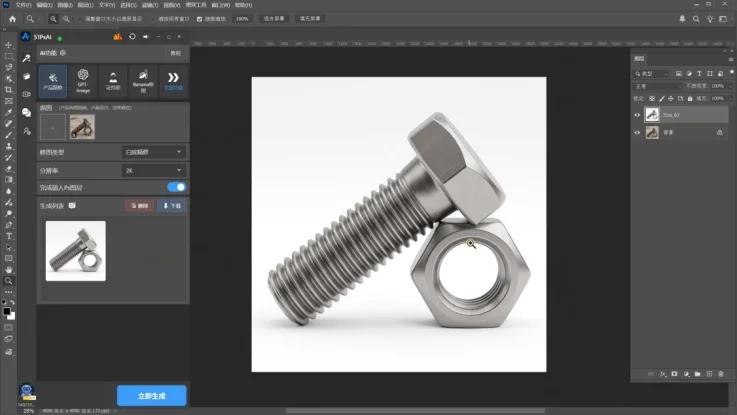Click the refresh icon in 51PsAI header
The height and width of the screenshot is (415, 737).
click(x=132, y=37)
